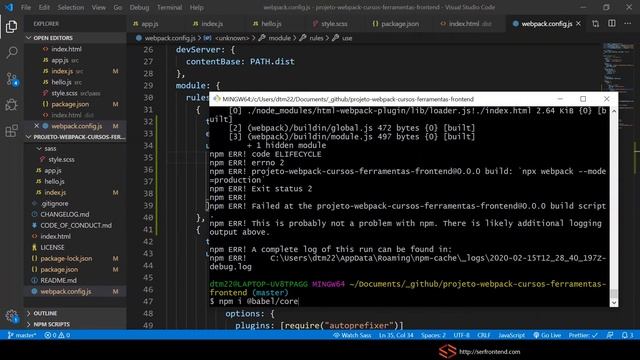Click 'use' in the breadcrumb

pyautogui.click(x=347, y=38)
